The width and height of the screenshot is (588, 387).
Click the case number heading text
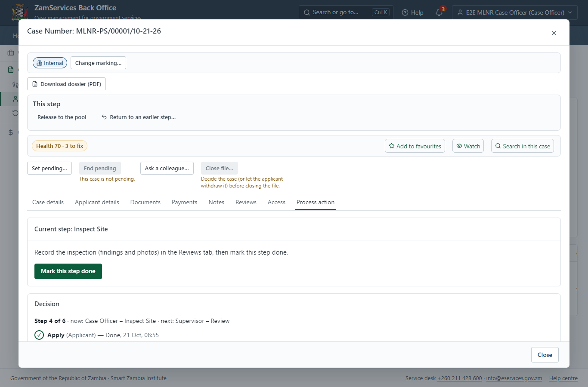point(94,31)
